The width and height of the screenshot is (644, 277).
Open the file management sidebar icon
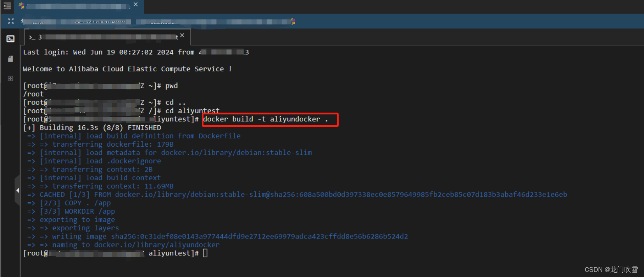click(11, 59)
